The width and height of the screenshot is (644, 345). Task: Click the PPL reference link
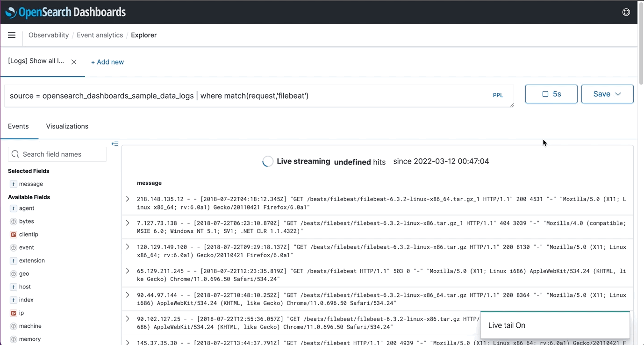pos(498,95)
